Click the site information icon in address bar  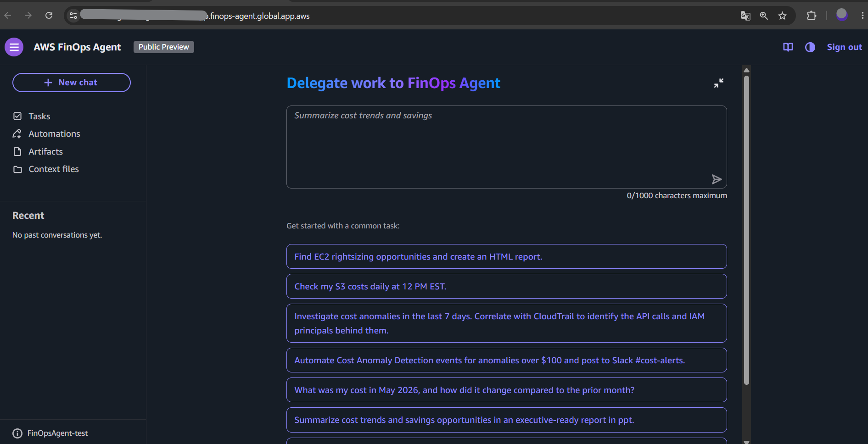click(x=73, y=16)
